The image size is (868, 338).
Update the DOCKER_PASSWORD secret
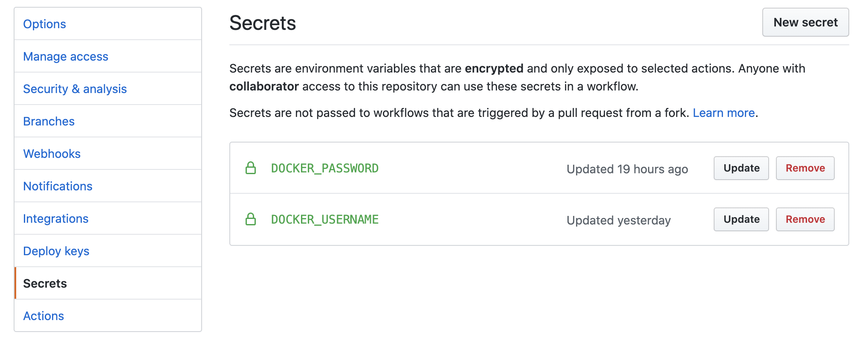tap(741, 168)
